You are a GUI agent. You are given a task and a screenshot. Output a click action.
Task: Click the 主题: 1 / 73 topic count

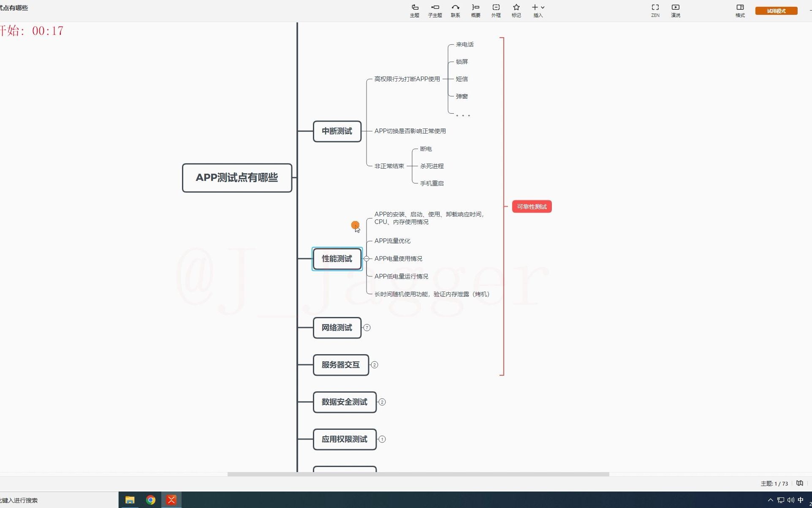coord(774,483)
